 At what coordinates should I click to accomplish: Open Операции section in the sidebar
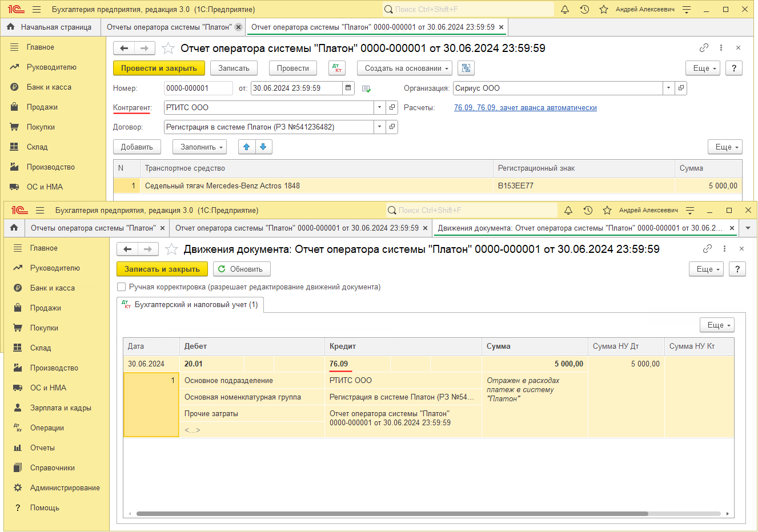click(47, 428)
